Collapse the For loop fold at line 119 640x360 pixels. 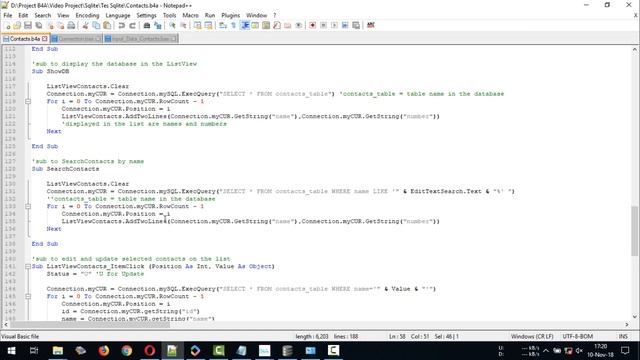click(28, 101)
